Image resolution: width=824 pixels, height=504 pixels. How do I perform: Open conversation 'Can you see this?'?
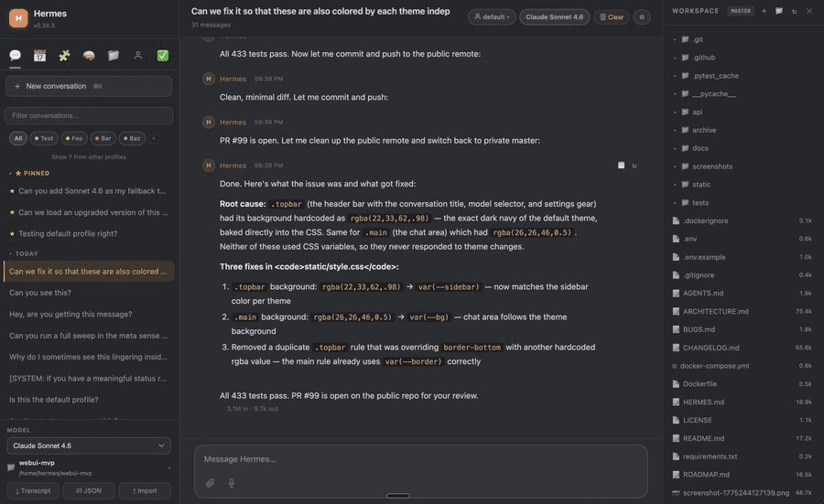pyautogui.click(x=40, y=293)
